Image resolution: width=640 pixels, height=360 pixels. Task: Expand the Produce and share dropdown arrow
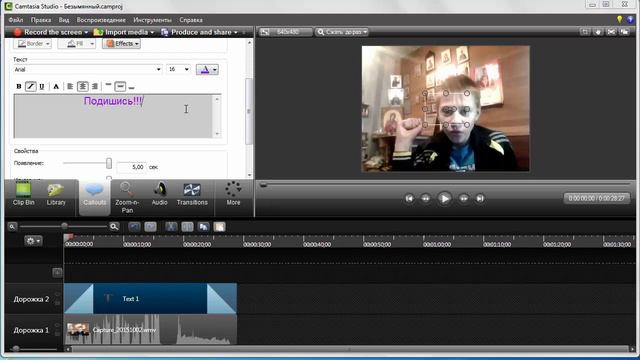tap(236, 32)
